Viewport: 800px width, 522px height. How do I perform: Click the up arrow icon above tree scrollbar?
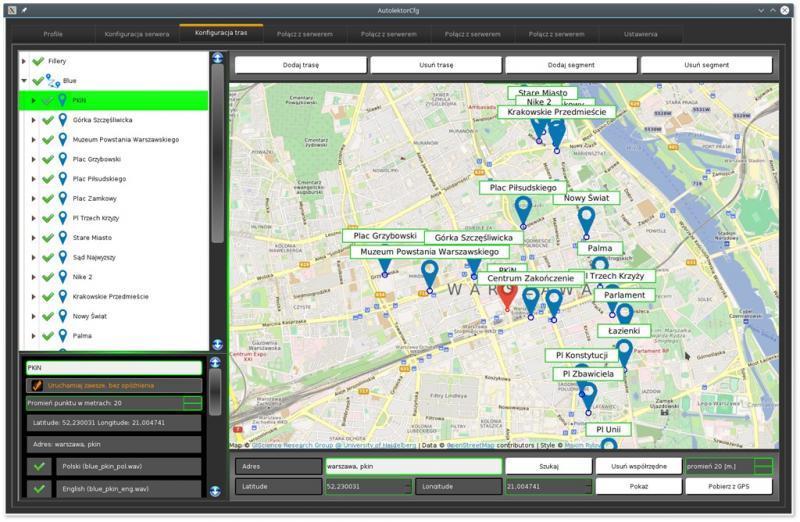pyautogui.click(x=217, y=58)
